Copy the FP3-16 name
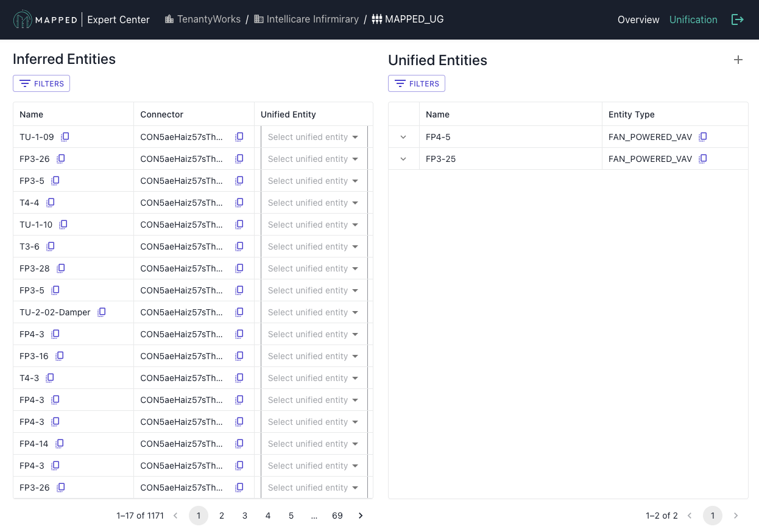Screen dimensions: 759x532 pyautogui.click(x=60, y=356)
